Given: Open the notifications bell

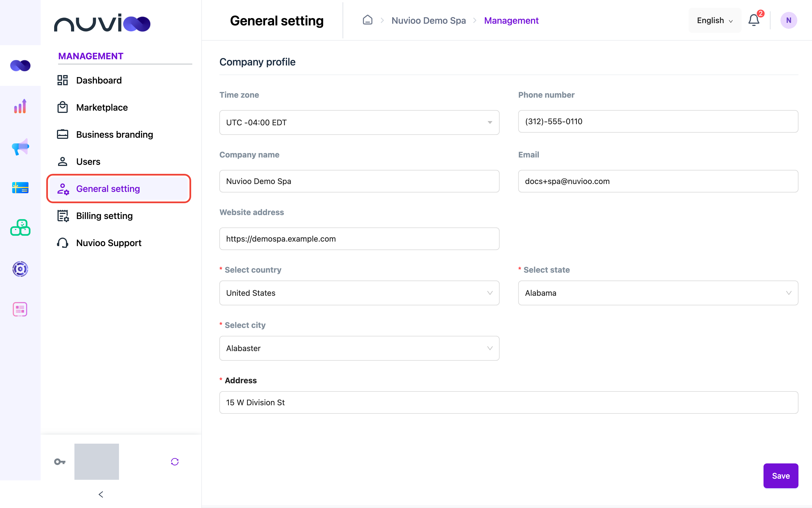Looking at the screenshot, I should coord(754,20).
